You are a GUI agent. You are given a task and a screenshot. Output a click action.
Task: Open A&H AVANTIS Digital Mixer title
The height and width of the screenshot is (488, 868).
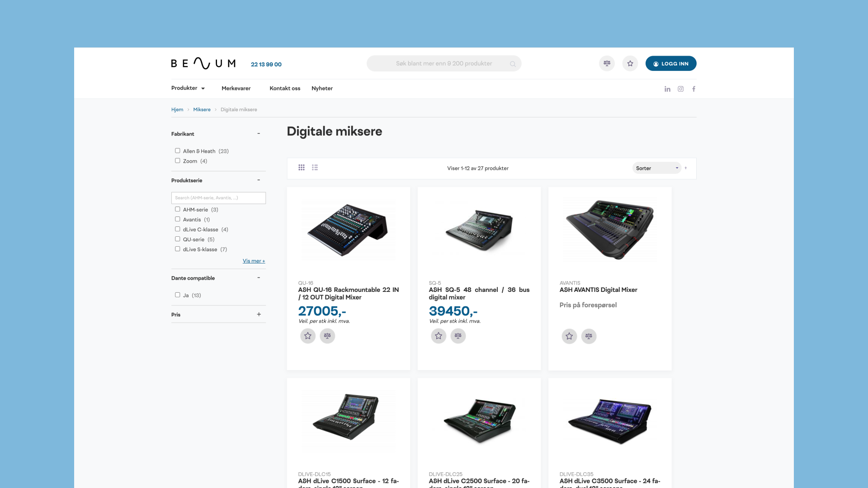click(x=598, y=290)
